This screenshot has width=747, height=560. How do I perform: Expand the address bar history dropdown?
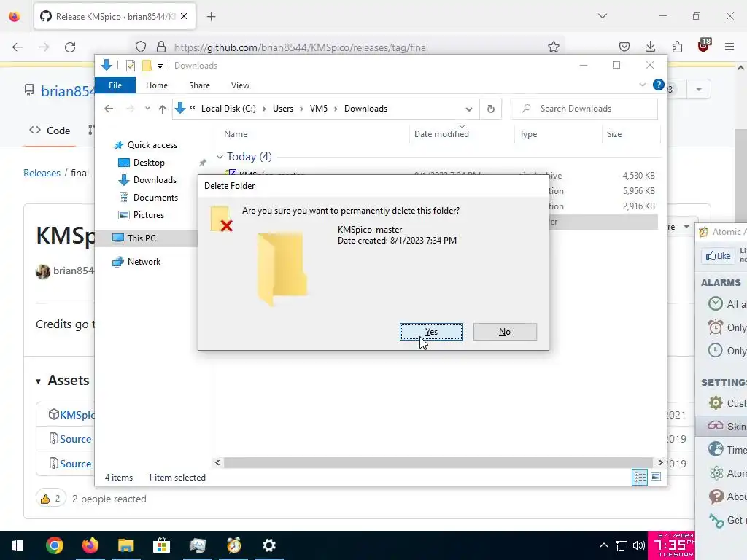coord(469,109)
